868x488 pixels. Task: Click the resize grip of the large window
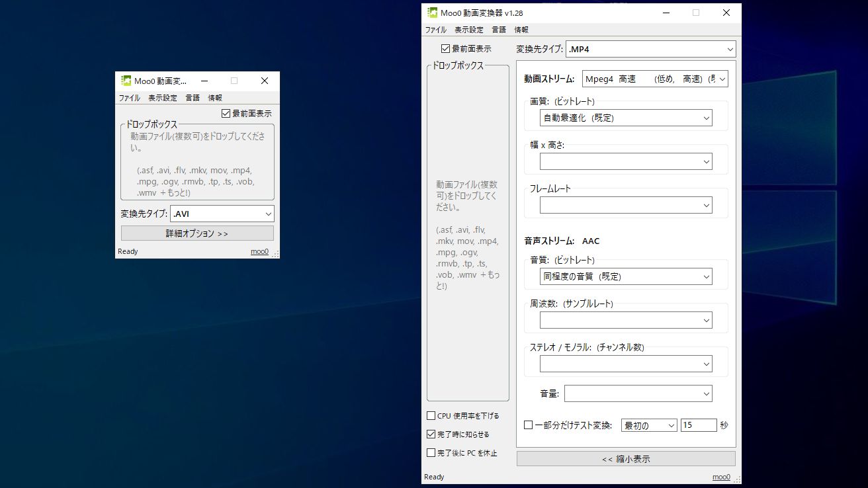click(737, 479)
